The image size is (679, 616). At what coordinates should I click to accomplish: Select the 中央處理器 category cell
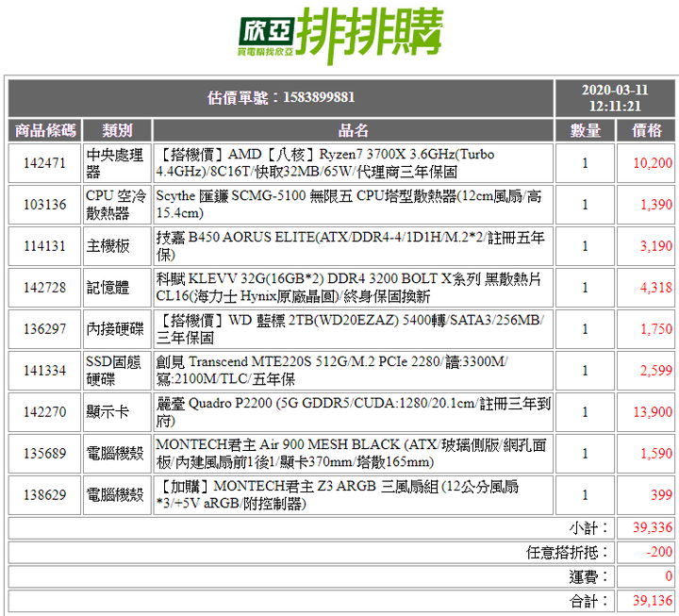[117, 163]
